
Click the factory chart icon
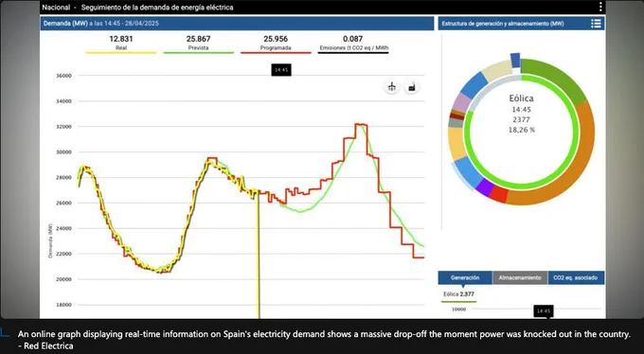[412, 87]
